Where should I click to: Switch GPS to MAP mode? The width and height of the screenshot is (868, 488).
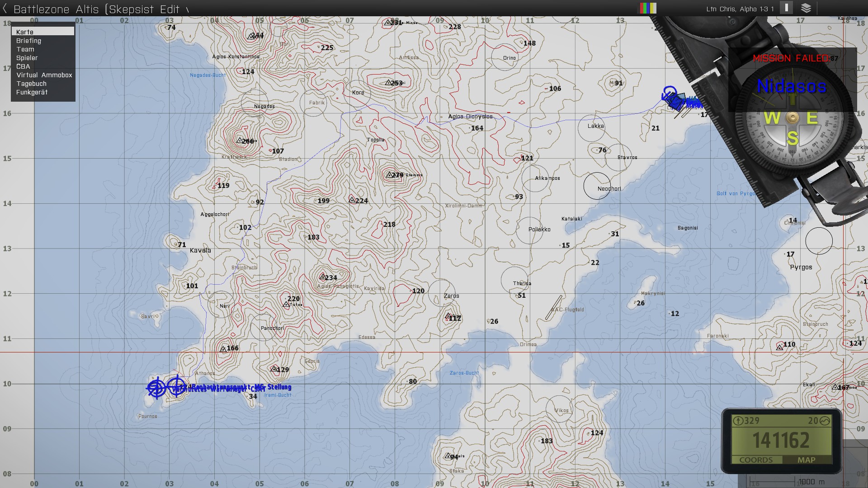tap(807, 460)
